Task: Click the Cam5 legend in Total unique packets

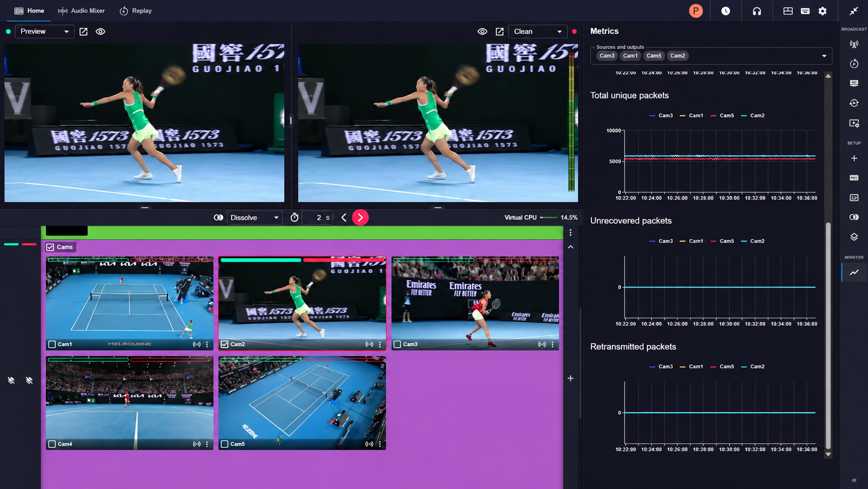Action: pos(722,116)
